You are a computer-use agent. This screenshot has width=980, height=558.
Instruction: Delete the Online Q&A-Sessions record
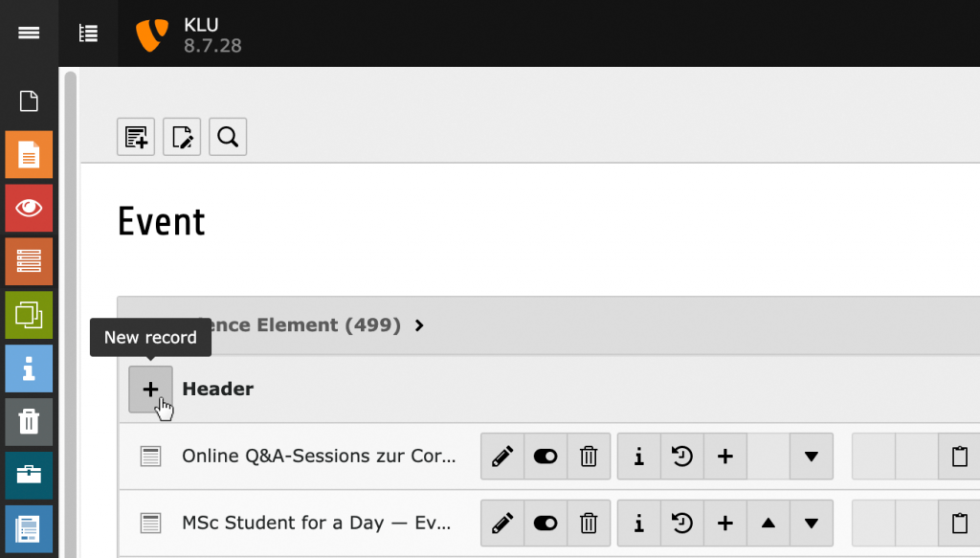click(x=589, y=457)
